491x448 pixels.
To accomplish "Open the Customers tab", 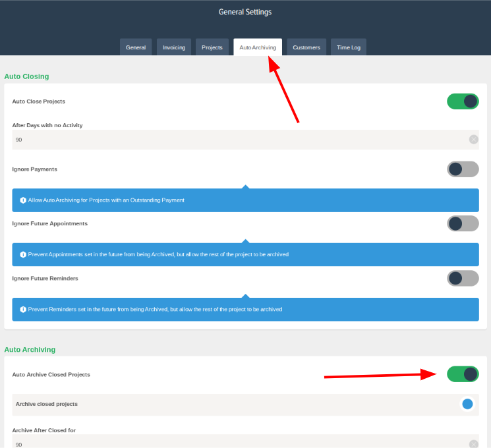I will click(306, 47).
